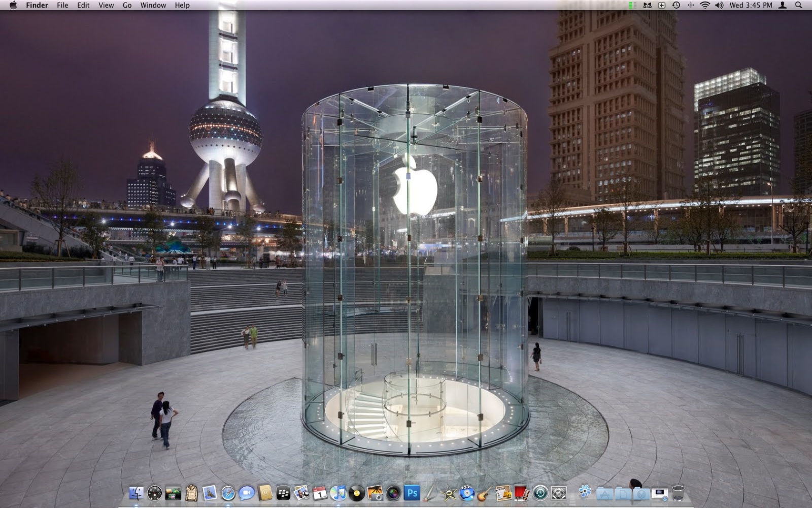The image size is (812, 508).
Task: Open the Finder application menu
Action: tap(37, 5)
